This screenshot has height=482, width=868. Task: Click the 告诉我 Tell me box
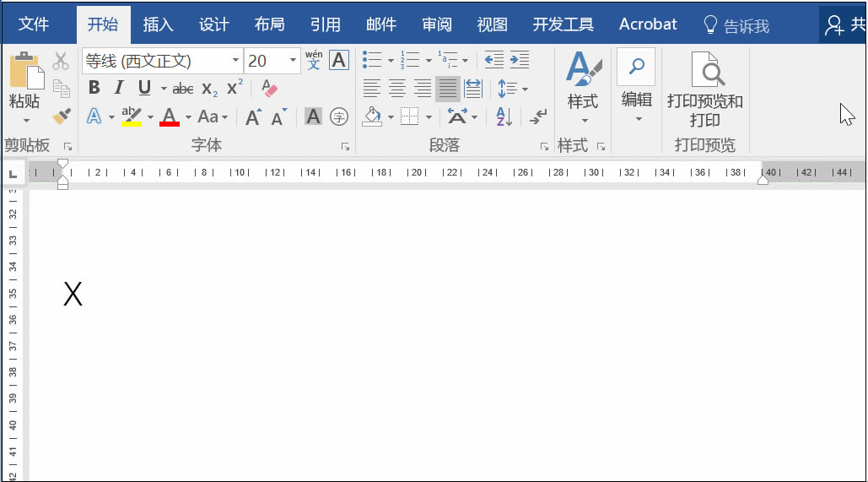736,25
